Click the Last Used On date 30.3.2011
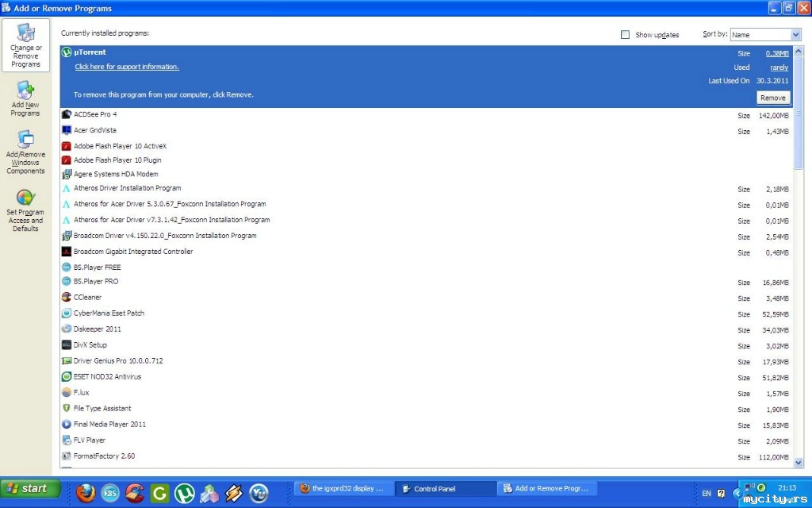 (x=772, y=81)
